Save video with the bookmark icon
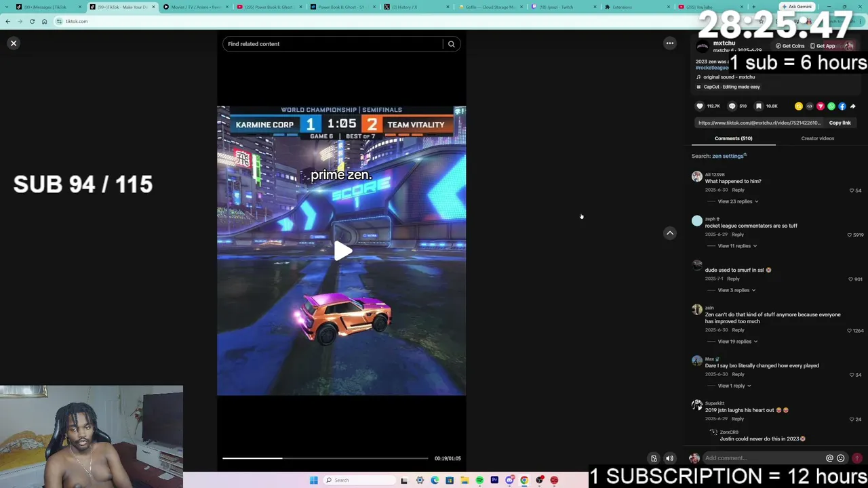Screen dimensions: 868x488 pyautogui.click(x=759, y=106)
